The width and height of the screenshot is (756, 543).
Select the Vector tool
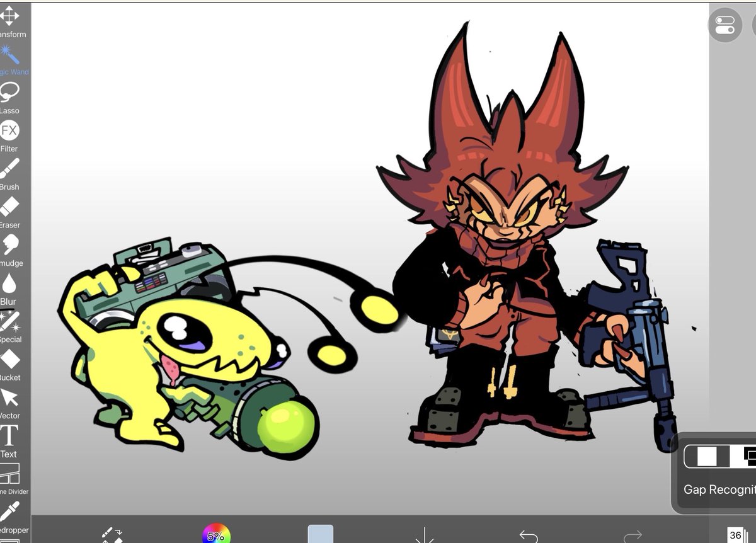pos(10,404)
